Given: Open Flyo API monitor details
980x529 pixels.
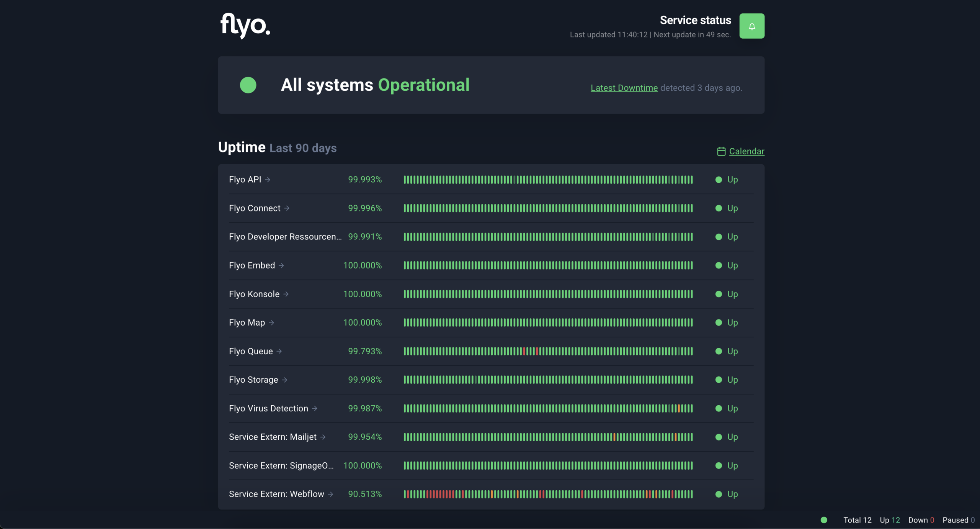Looking at the screenshot, I should 245,180.
